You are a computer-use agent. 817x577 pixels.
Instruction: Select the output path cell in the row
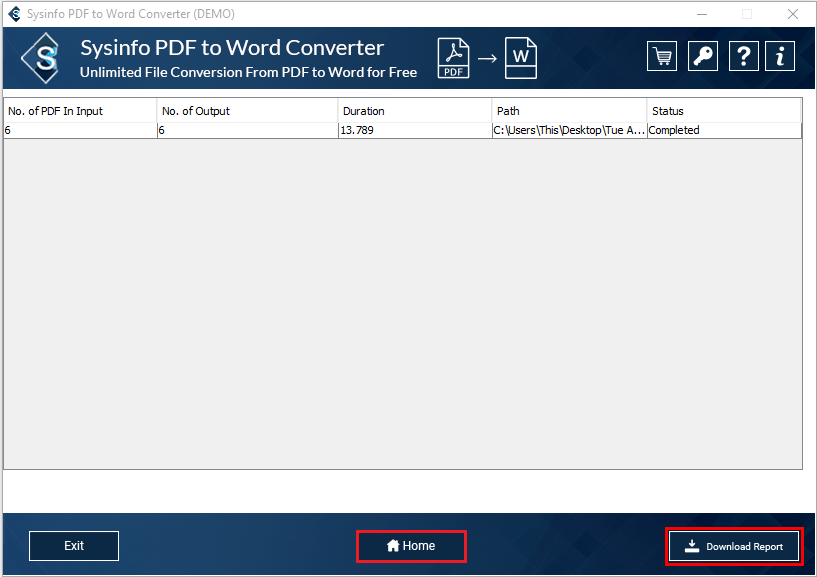(569, 130)
